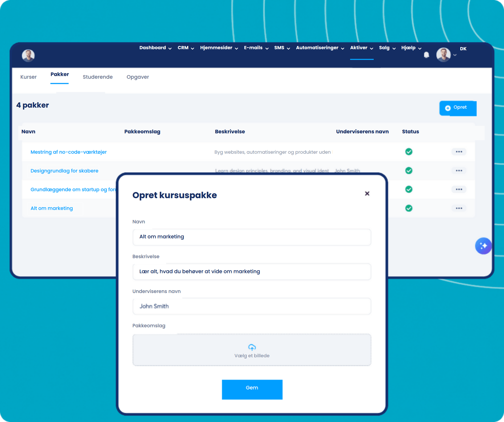Open options menu for Alt om marketing row

click(459, 208)
